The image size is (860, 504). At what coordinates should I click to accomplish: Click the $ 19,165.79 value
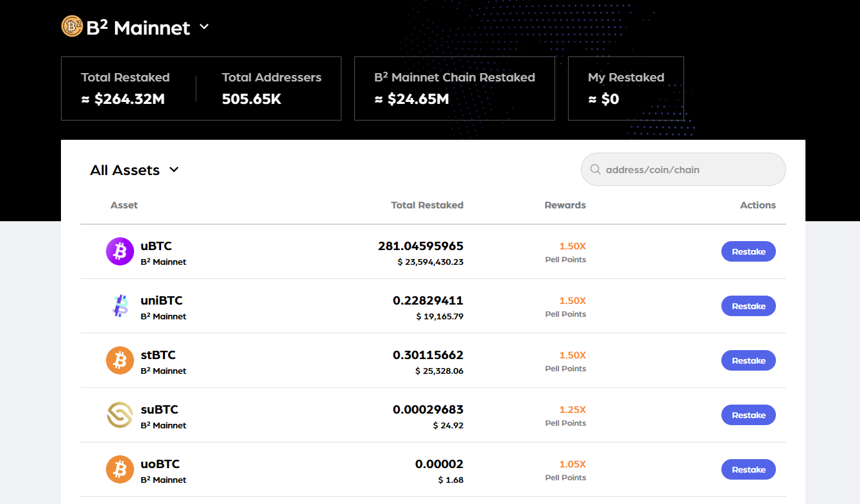(x=440, y=317)
